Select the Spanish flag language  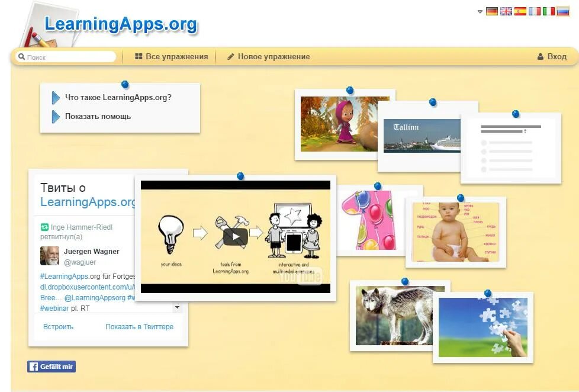tap(520, 11)
